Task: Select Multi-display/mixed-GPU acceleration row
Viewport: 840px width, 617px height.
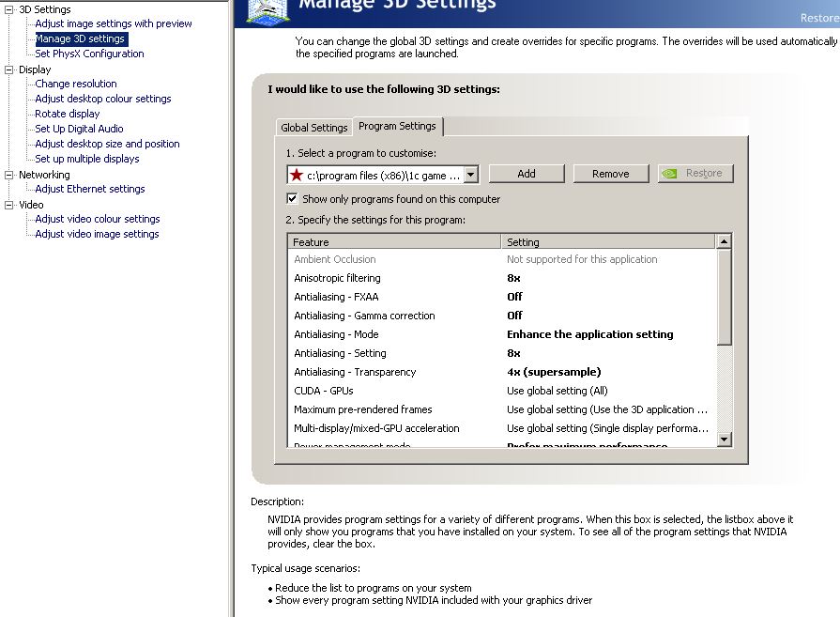Action: point(502,428)
